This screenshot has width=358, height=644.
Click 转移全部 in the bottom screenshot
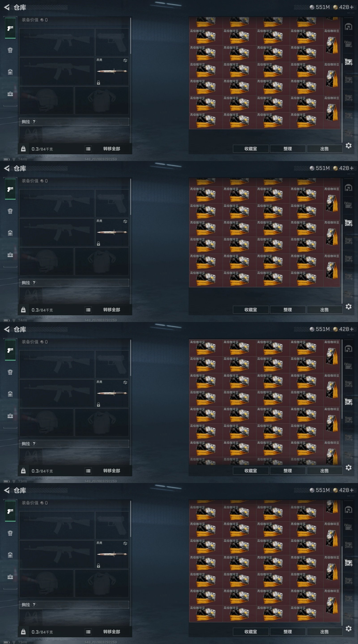[112, 632]
